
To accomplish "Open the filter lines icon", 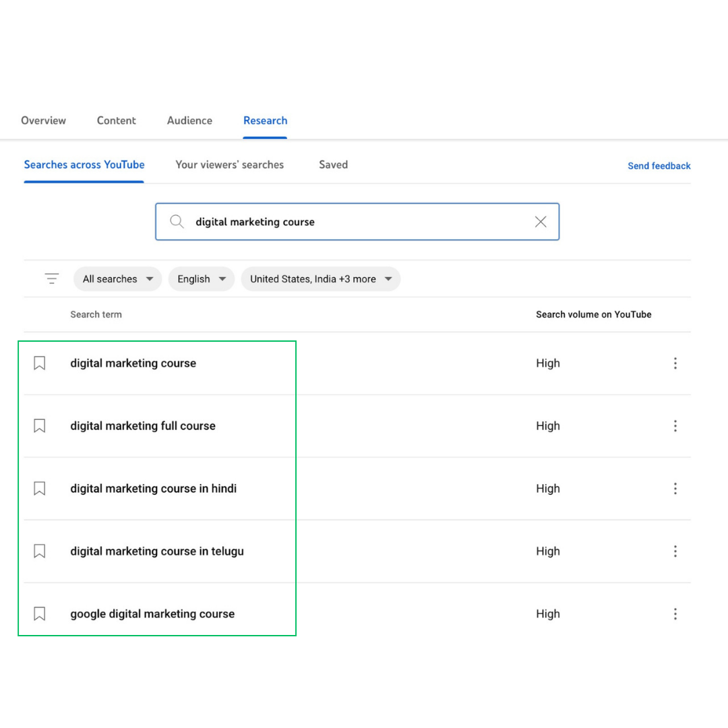I will [x=51, y=278].
